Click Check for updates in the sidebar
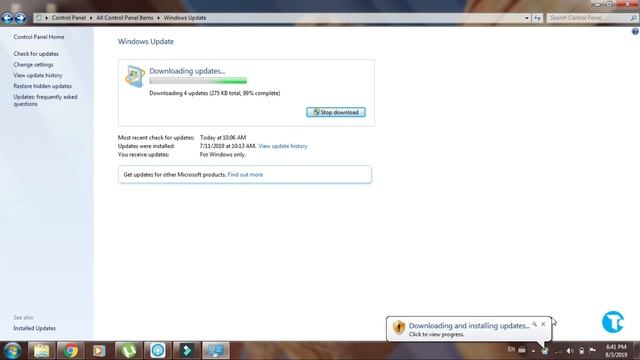This screenshot has height=360, width=640. (36, 54)
